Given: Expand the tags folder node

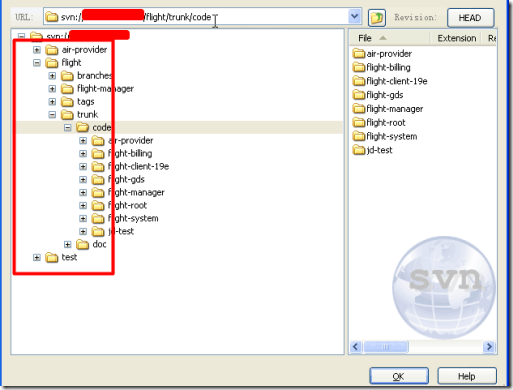Looking at the screenshot, I should tap(52, 102).
